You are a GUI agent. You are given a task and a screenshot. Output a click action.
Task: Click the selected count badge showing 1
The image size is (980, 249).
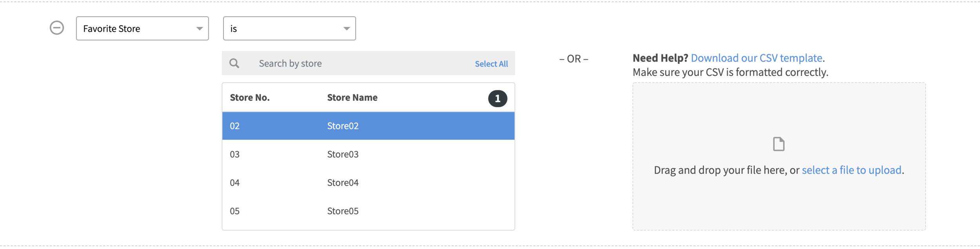coord(497,97)
